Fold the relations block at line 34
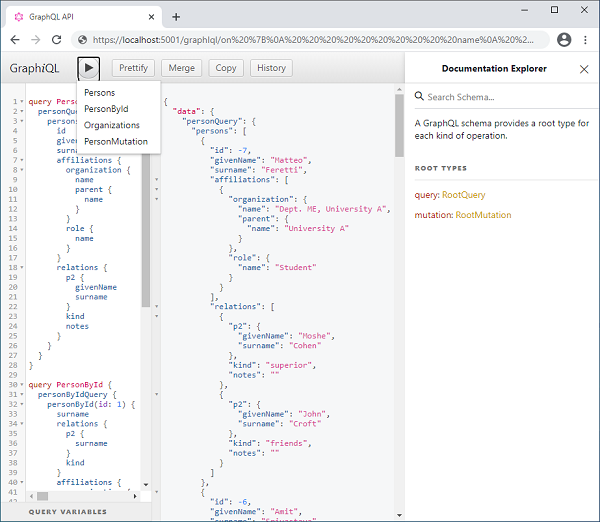The image size is (600, 522). (x=22, y=424)
